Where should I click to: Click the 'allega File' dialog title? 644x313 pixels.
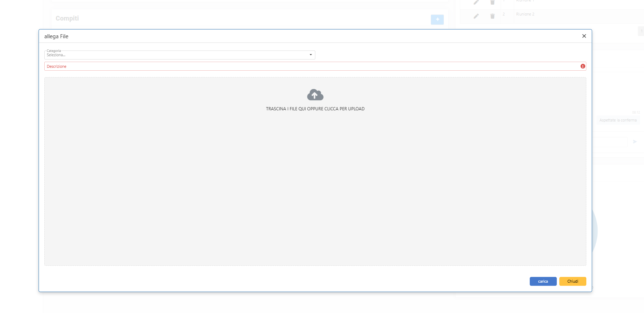[56, 36]
